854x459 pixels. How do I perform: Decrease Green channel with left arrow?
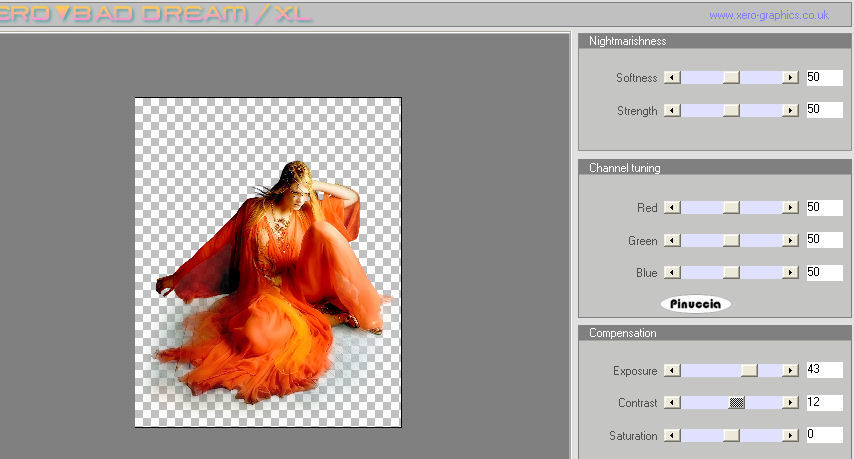672,240
